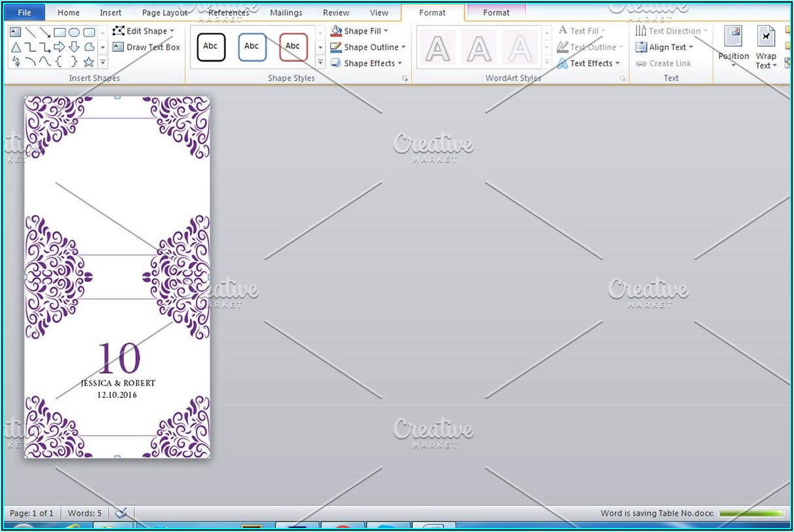
Task: Click the Draw Text Box icon
Action: click(118, 47)
